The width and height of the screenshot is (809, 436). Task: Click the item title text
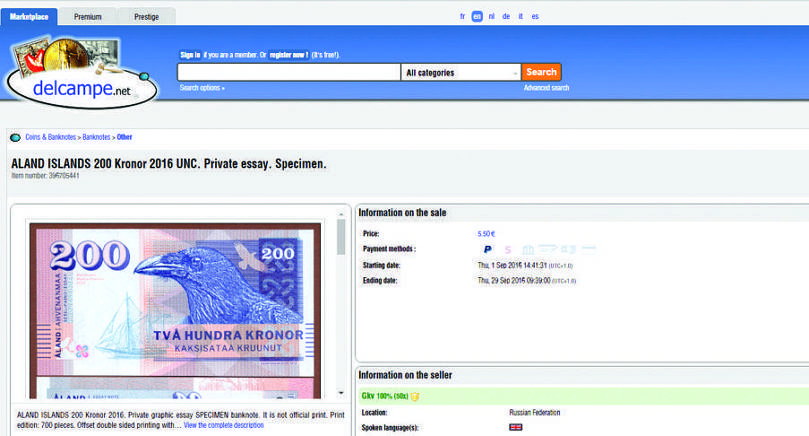click(x=169, y=164)
